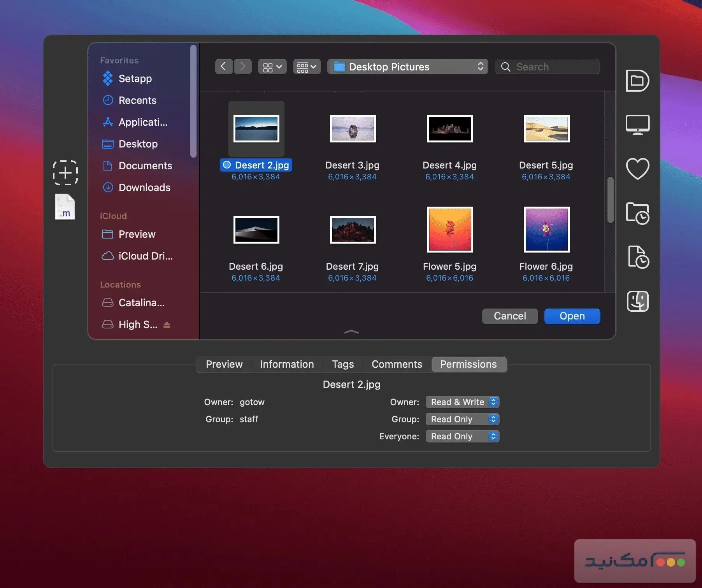Switch to the Comments tab

coord(397,364)
